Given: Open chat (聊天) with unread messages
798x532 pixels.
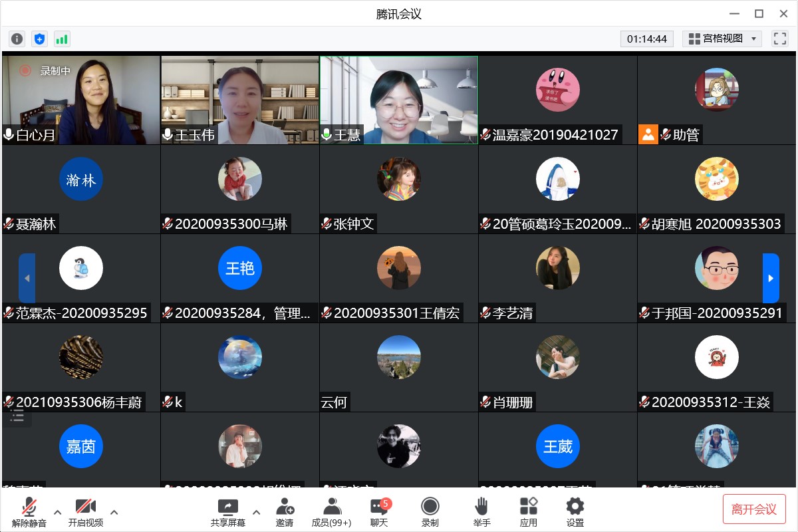Looking at the screenshot, I should (x=379, y=511).
